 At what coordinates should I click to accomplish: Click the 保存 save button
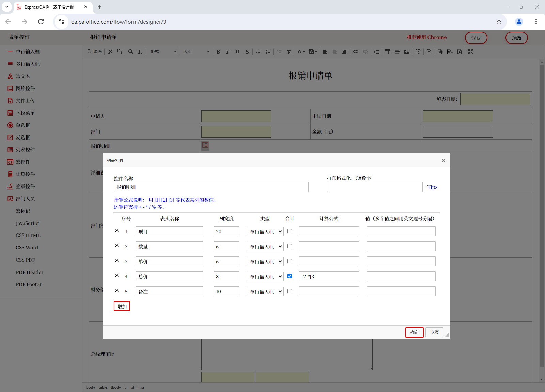pyautogui.click(x=476, y=38)
